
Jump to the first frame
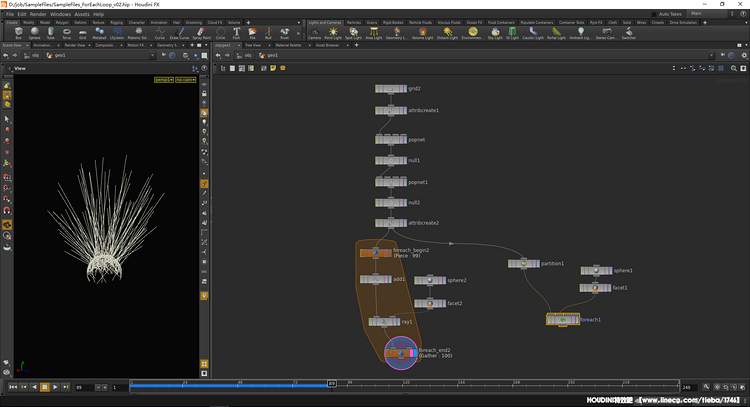[13, 387]
